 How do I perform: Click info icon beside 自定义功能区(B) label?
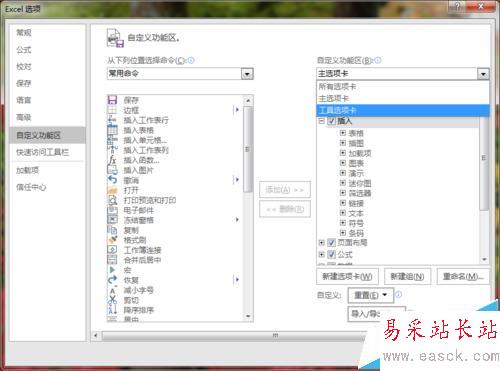(377, 60)
